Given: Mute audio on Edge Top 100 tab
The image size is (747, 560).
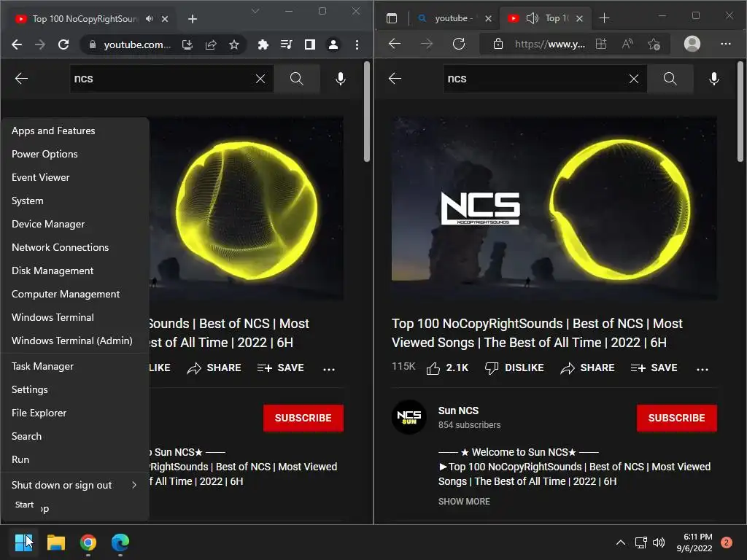Looking at the screenshot, I should pos(532,18).
